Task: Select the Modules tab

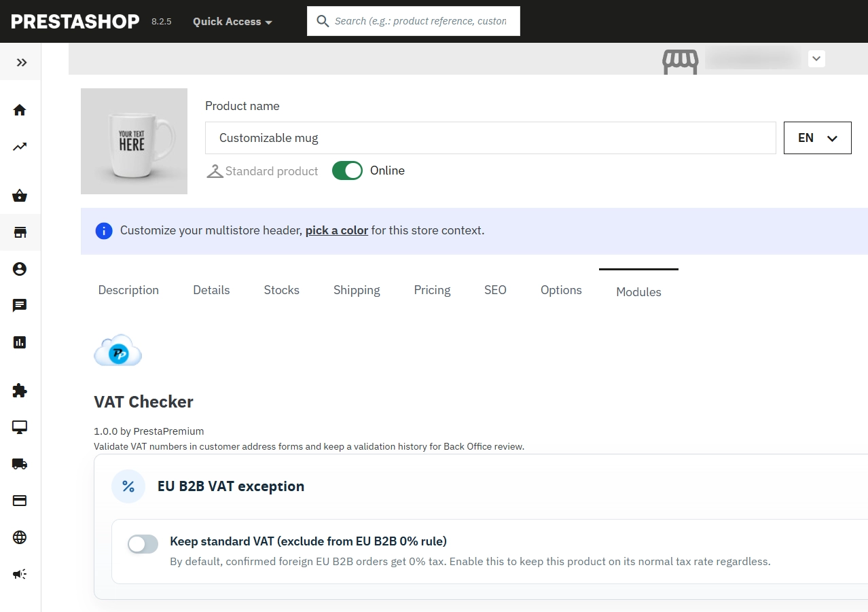Action: click(638, 292)
